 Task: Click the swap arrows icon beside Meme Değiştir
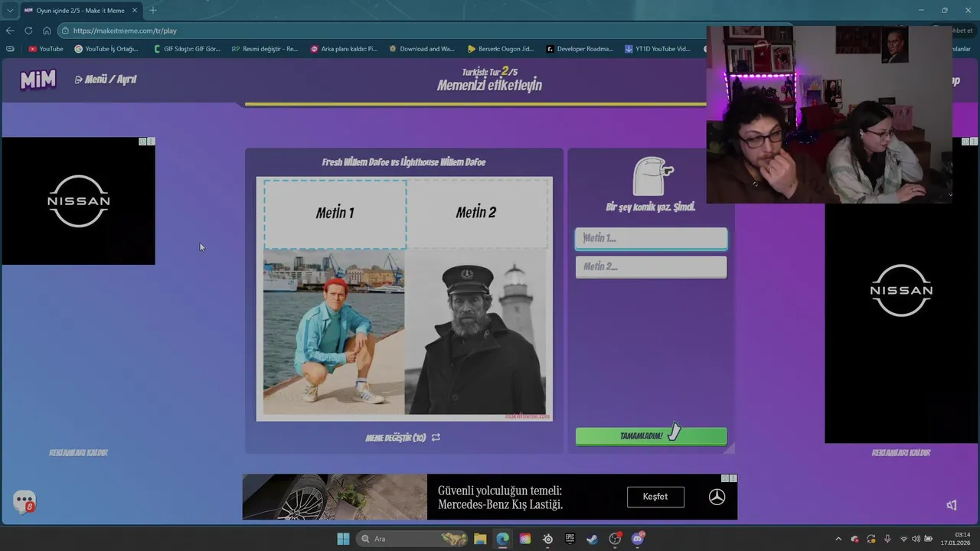coord(436,438)
